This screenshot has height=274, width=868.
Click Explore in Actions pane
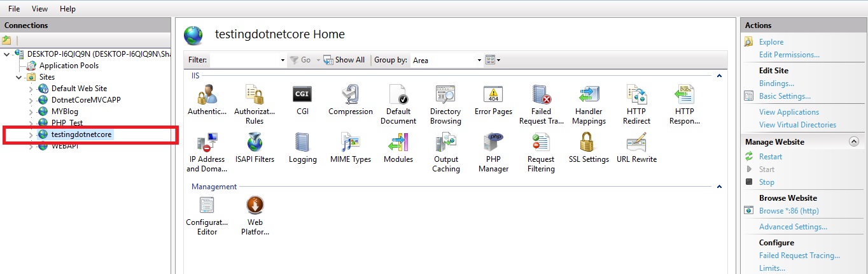(x=771, y=42)
